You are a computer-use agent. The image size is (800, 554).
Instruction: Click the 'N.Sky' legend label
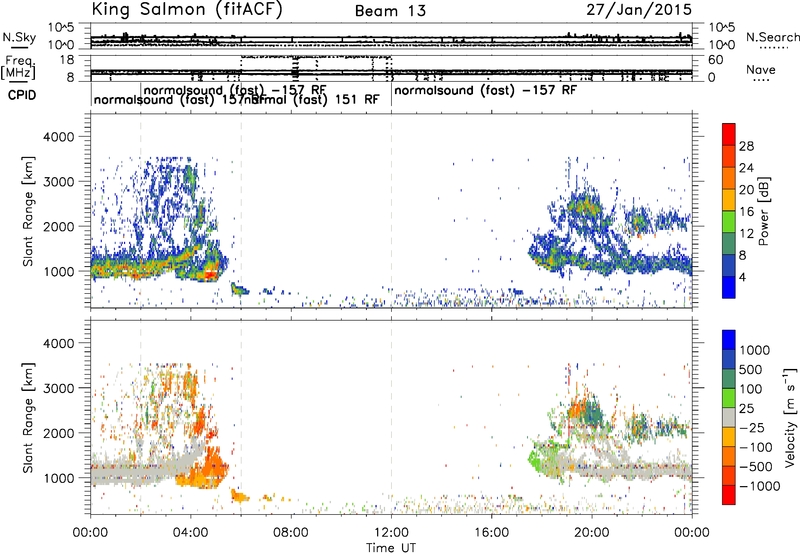(x=19, y=37)
